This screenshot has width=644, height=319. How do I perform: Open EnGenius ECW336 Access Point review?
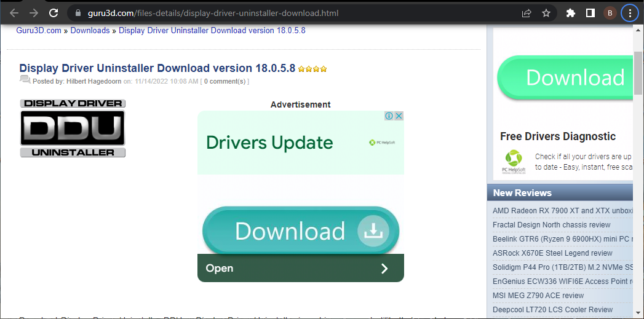coord(562,282)
